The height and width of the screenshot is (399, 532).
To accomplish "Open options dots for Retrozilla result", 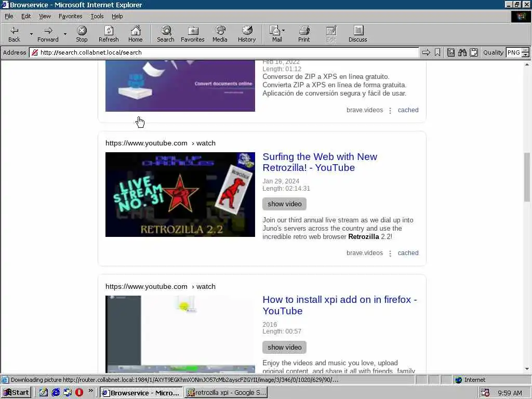I will [390, 254].
